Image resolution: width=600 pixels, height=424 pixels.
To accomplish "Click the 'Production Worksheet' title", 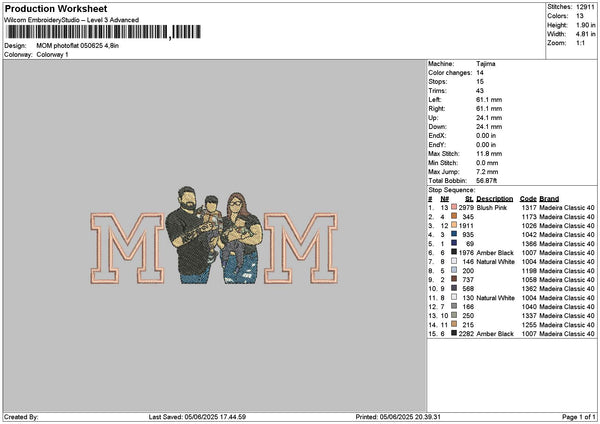I will [x=56, y=8].
